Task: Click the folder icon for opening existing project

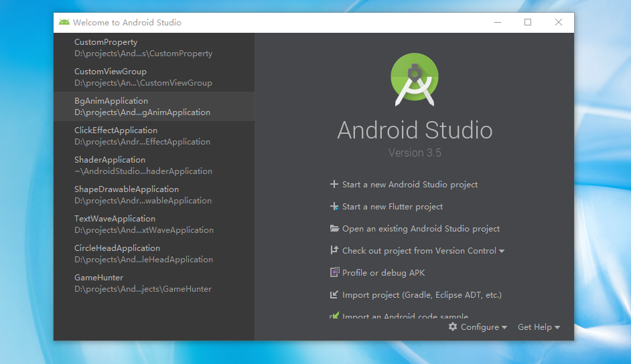Action: click(x=334, y=228)
